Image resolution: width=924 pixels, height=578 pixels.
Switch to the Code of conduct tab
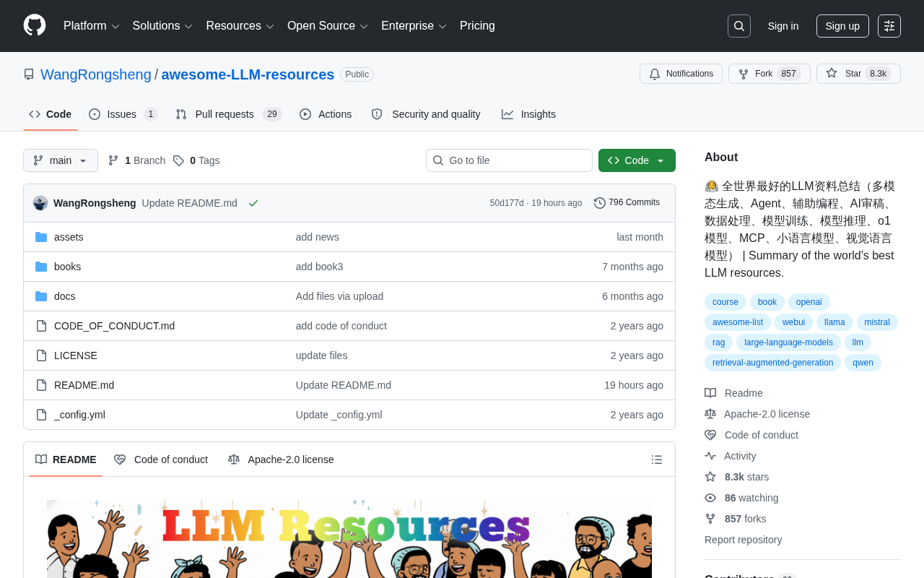161,460
